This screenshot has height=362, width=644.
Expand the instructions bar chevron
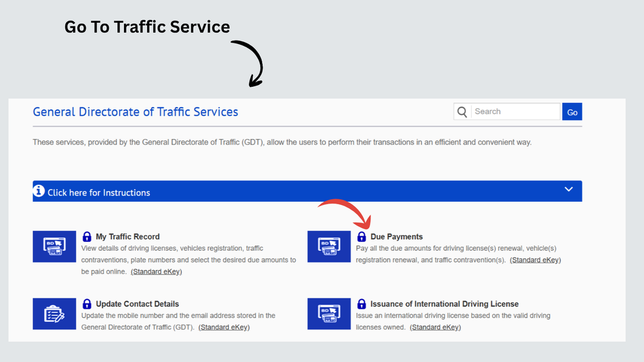(569, 189)
